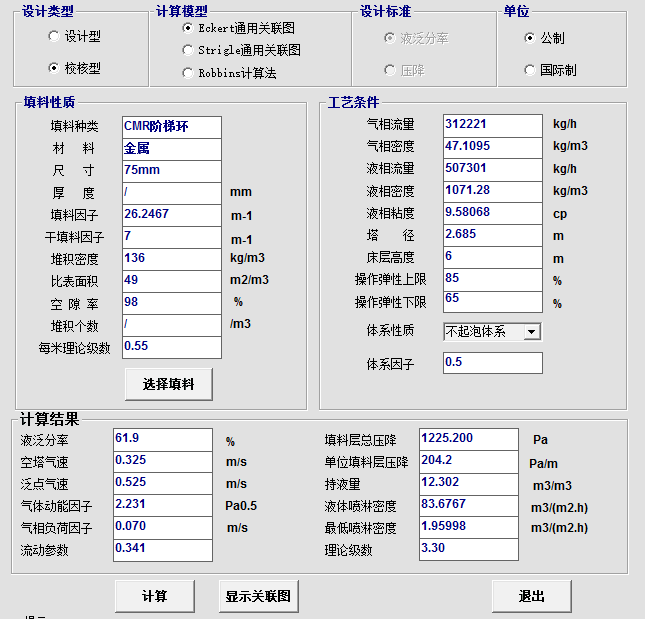Click the 体系因子 field with 0.5

pos(493,363)
